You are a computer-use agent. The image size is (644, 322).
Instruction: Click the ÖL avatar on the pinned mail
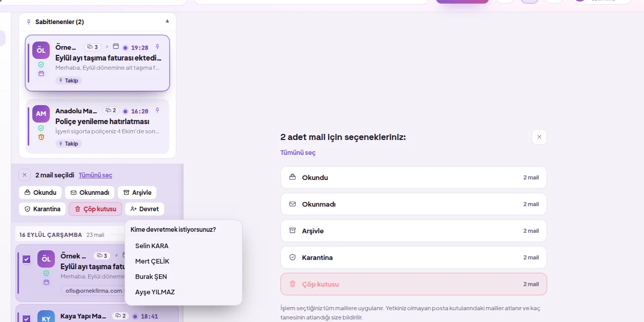[x=41, y=50]
